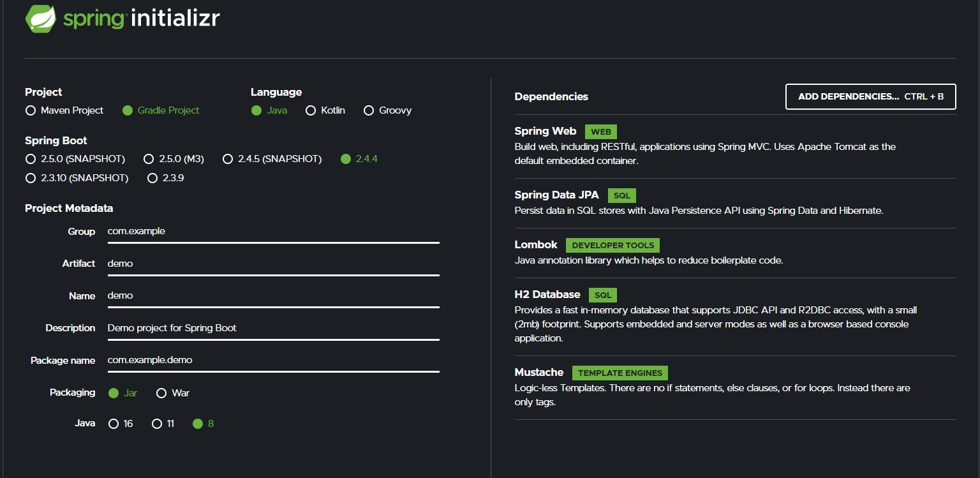Click the Spring Web description text

706,154
